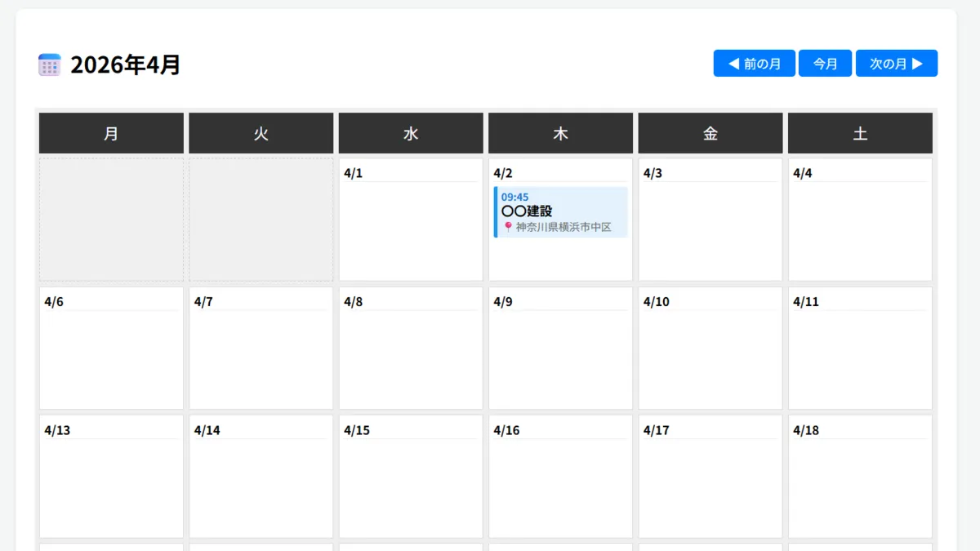The height and width of the screenshot is (551, 980).
Task: Click the red location pin icon
Action: click(508, 227)
